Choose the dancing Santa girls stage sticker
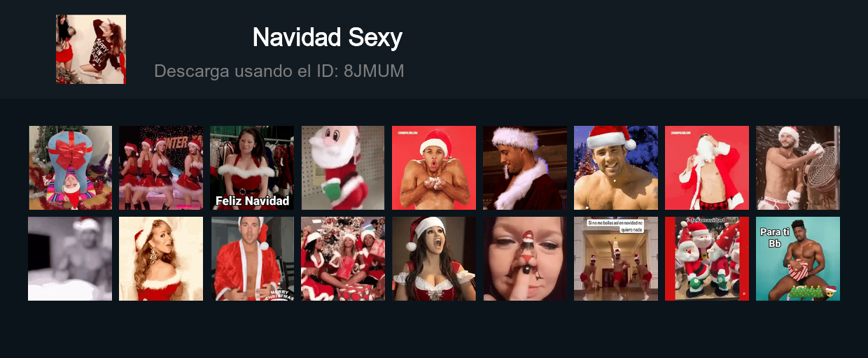Screen dimensions: 868x358 [x=161, y=168]
